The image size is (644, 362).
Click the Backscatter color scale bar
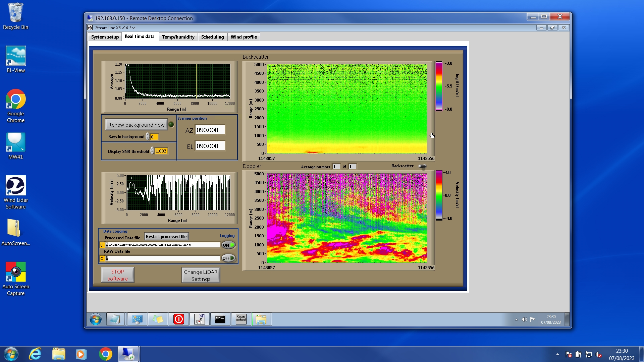[x=439, y=86]
